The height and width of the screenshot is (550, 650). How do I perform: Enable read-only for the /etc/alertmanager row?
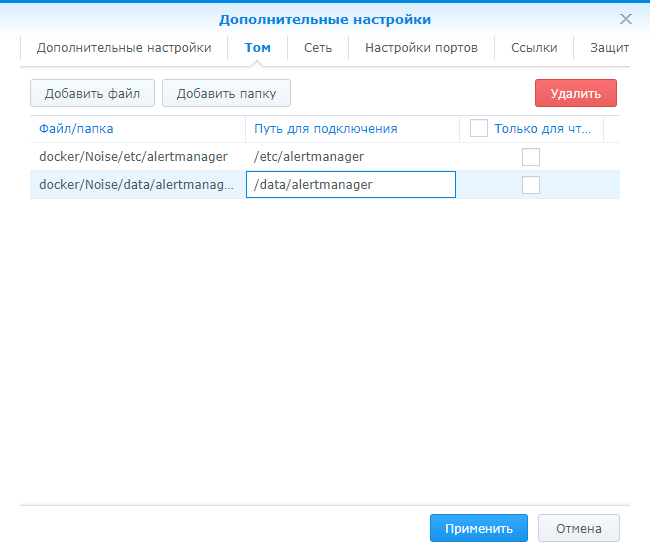(x=531, y=157)
